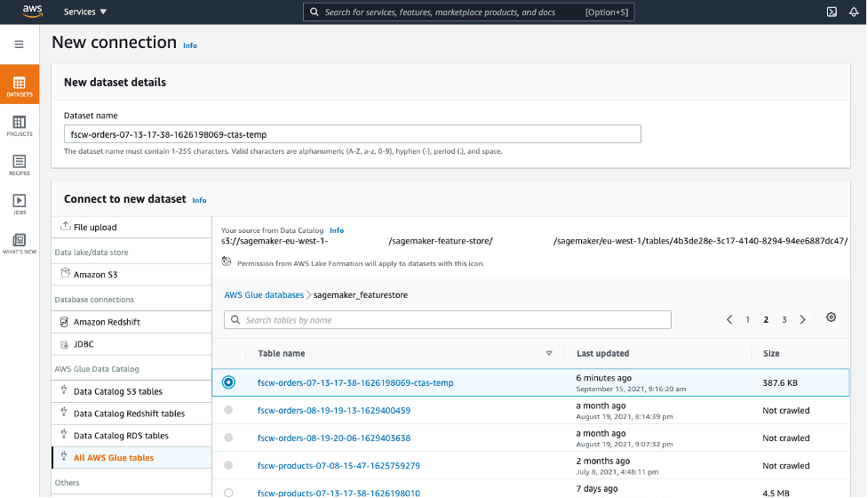Open Info link next to New connection

[190, 46]
